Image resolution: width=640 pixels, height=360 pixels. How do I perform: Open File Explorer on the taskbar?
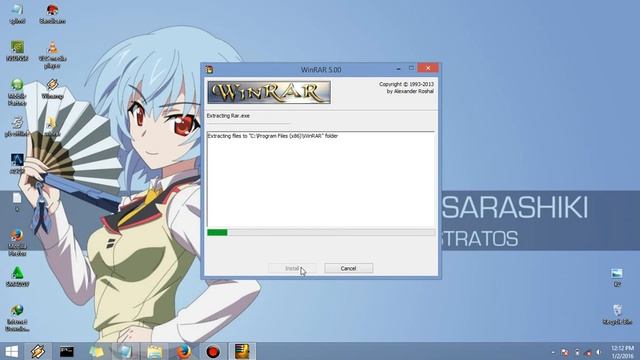[x=155, y=351]
